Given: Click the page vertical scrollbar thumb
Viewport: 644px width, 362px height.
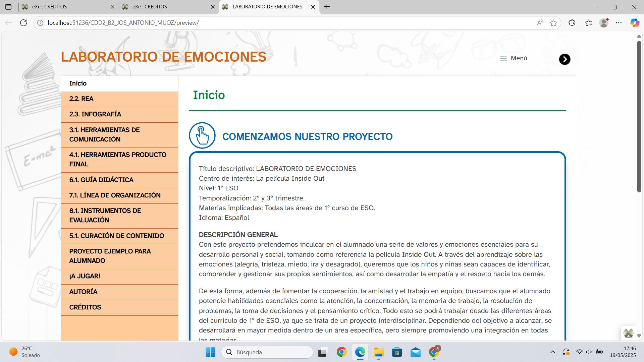Looking at the screenshot, I should point(639,117).
